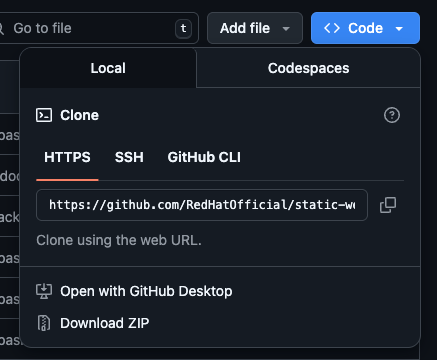Expand the Add file dropdown
The image size is (437, 360).
click(255, 28)
